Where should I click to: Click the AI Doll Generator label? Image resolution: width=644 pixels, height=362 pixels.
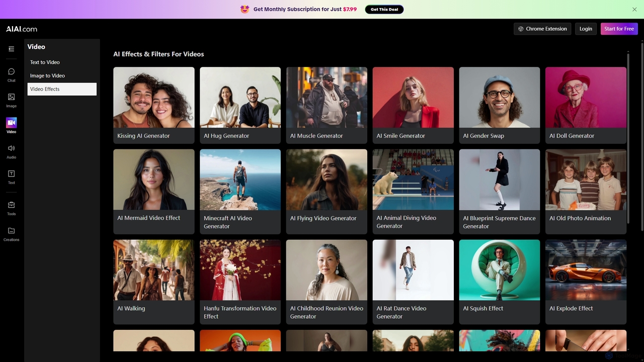point(572,136)
